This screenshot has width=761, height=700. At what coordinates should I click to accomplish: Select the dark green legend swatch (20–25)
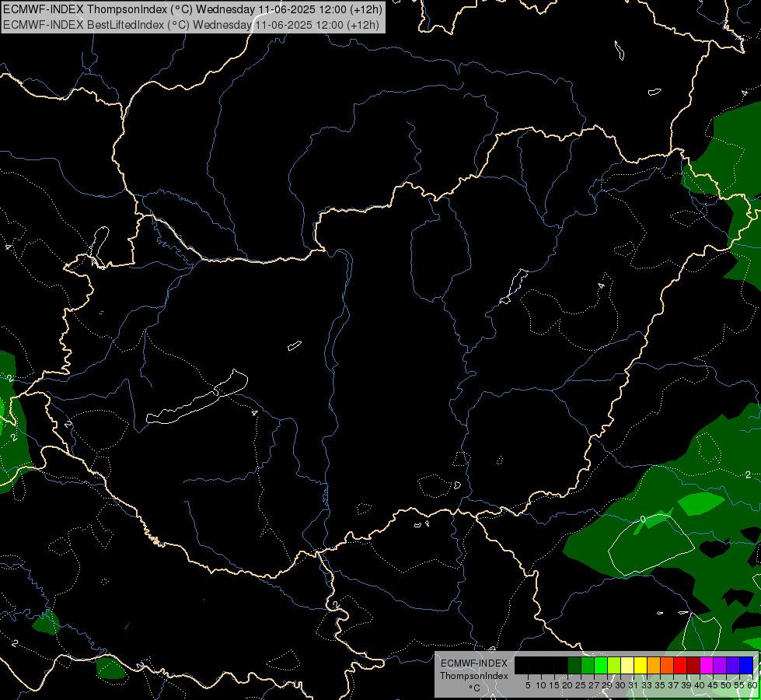point(574,665)
